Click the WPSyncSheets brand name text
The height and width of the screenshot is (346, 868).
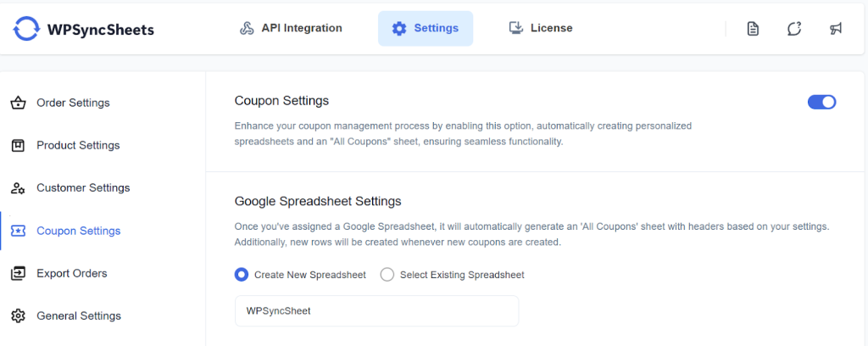101,30
